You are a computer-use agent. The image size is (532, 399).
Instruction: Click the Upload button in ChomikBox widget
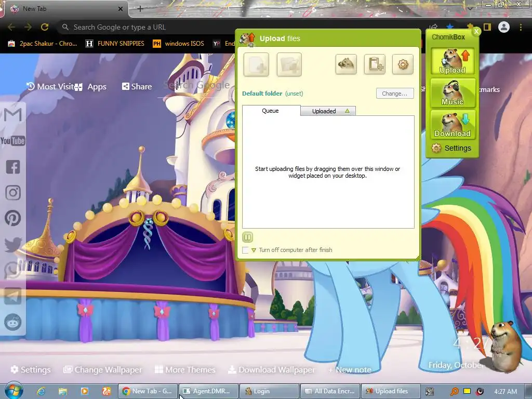click(x=453, y=61)
